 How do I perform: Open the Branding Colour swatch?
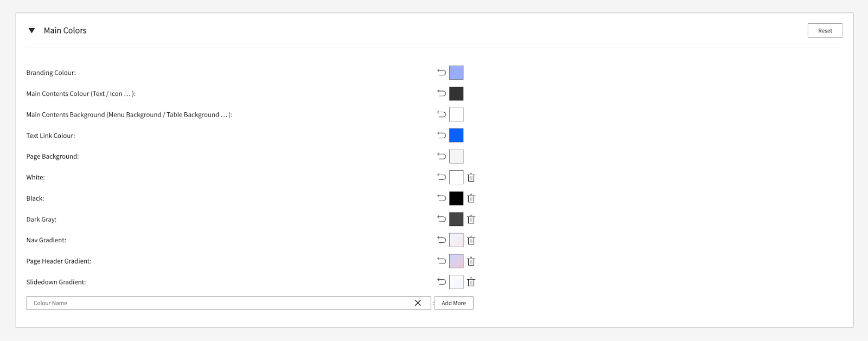coord(456,73)
